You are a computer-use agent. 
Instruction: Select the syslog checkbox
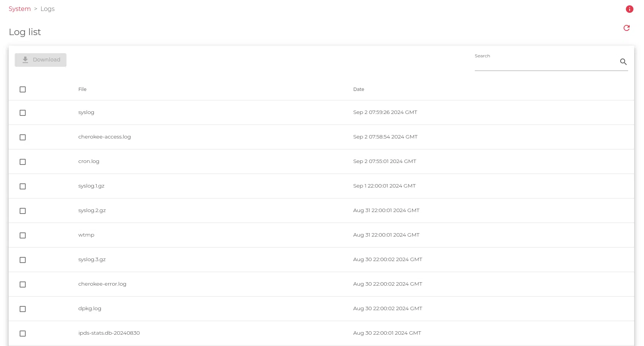point(23,113)
